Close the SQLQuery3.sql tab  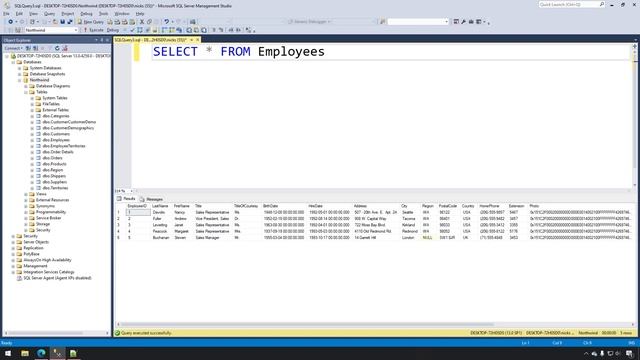click(x=198, y=40)
